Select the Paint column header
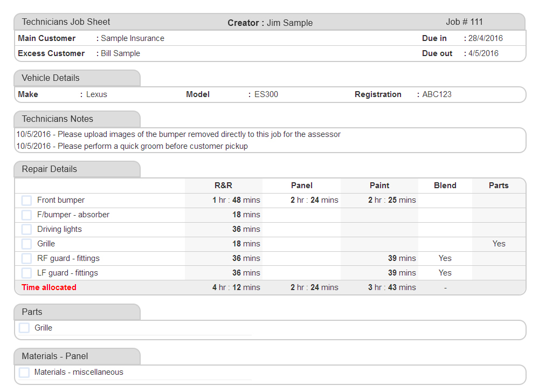539x392 pixels. tap(379, 185)
